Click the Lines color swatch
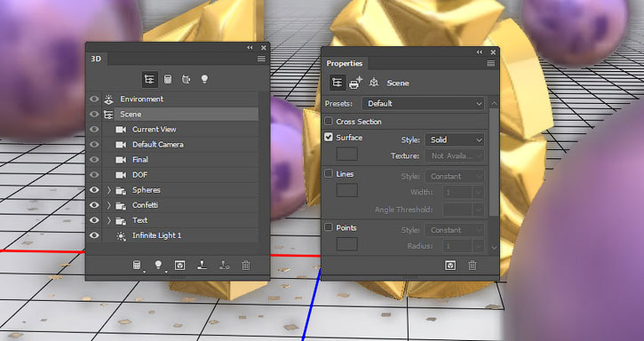 [347, 190]
